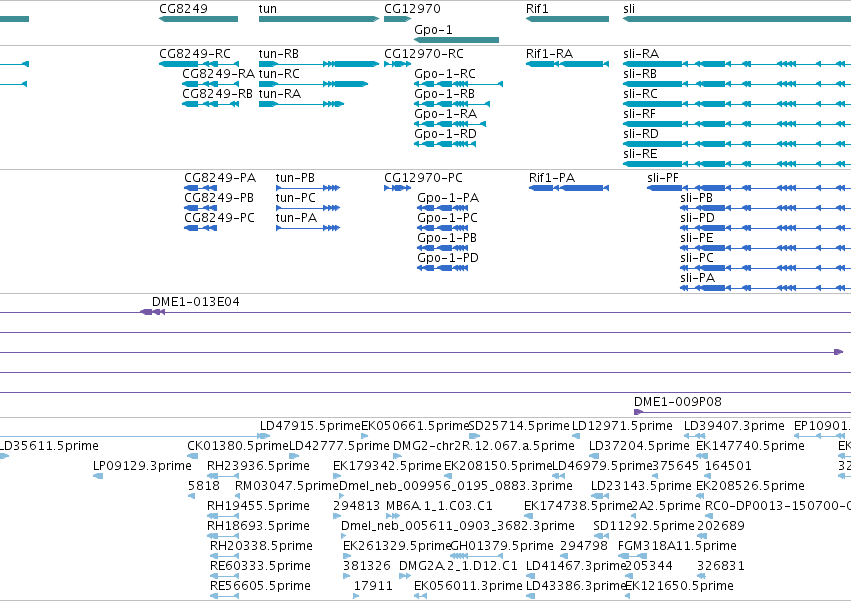The height and width of the screenshot is (601, 851).
Task: Click EST CK01380.5prime
Action: [191, 456]
